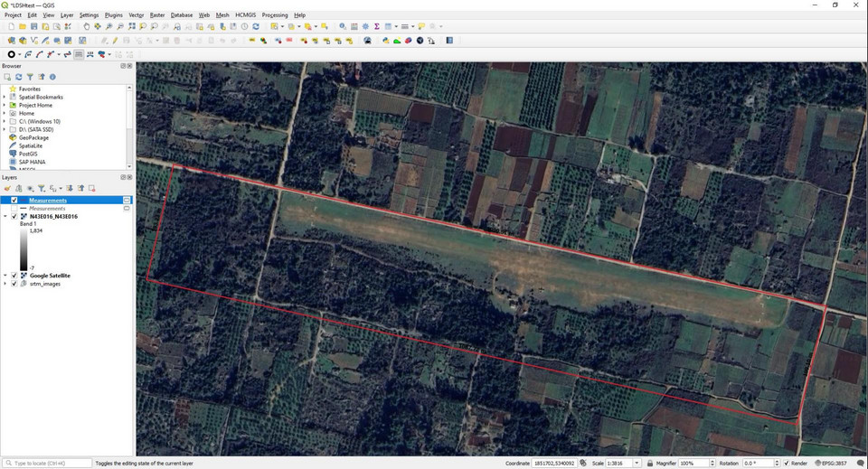Open the HCMGIS menu
868x469 pixels.
point(245,15)
